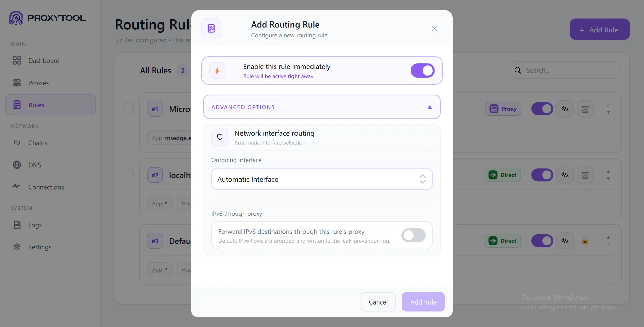Viewport: 644px width, 327px height.
Task: Move rule #1 down with arrow
Action: [x=608, y=113]
